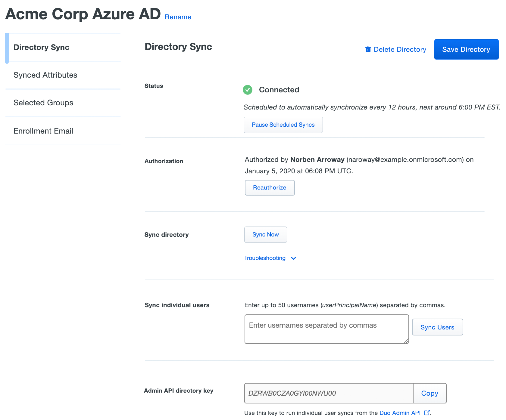Select the Directory Sync sidebar item
This screenshot has height=420, width=506.
pos(41,47)
